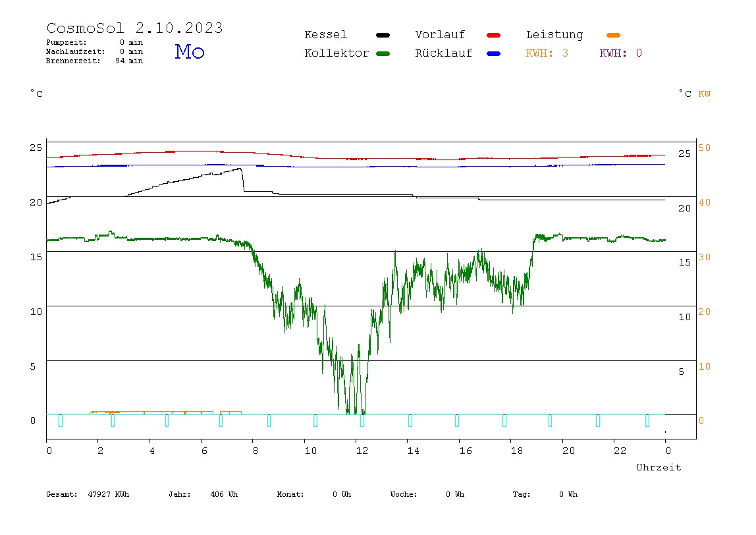Click the "0 Wh" value beside Monat
This screenshot has height=535, width=756.
342,494
